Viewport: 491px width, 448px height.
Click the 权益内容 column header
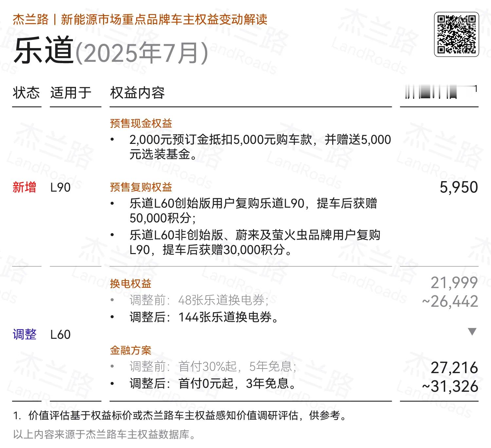point(137,93)
